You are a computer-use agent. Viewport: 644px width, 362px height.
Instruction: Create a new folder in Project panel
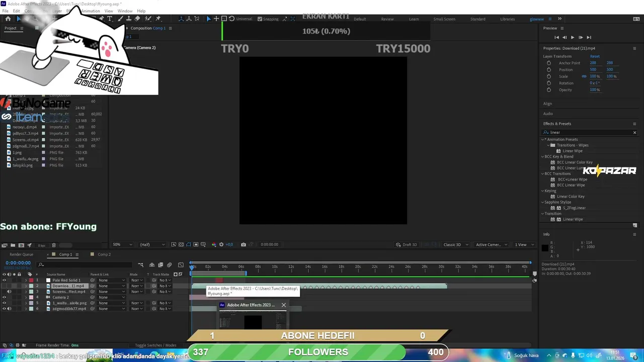click(13, 245)
